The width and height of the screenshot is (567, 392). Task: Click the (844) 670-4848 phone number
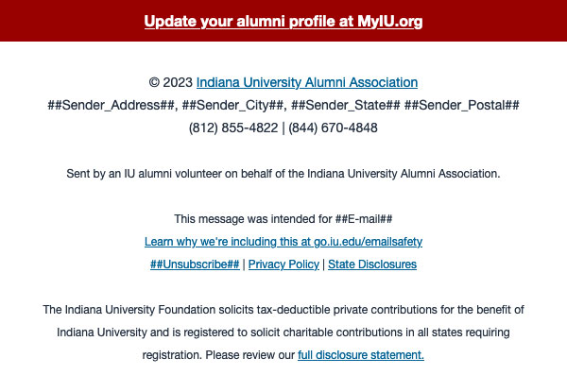click(x=333, y=128)
